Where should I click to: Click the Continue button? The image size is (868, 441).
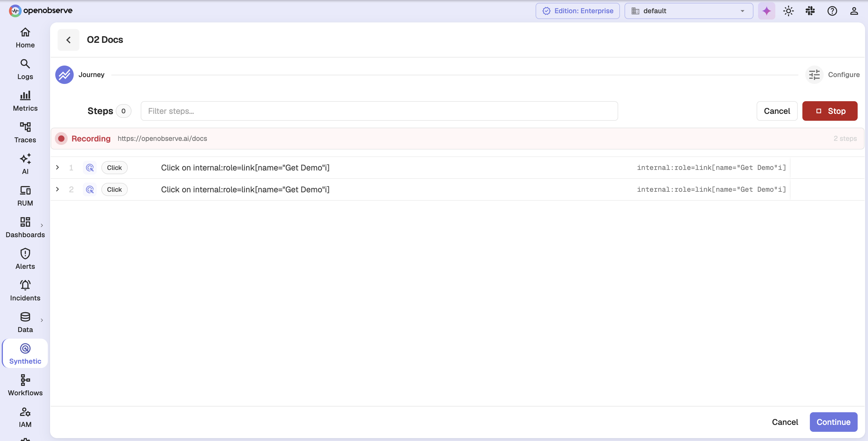click(833, 422)
